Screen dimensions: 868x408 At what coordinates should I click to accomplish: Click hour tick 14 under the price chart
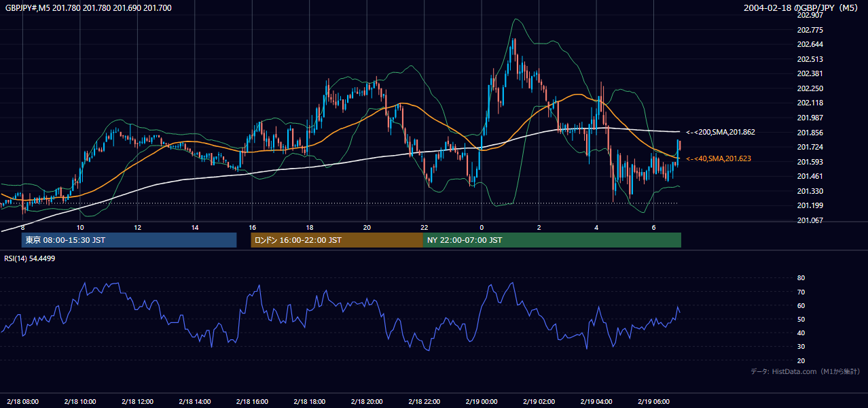tap(195, 227)
